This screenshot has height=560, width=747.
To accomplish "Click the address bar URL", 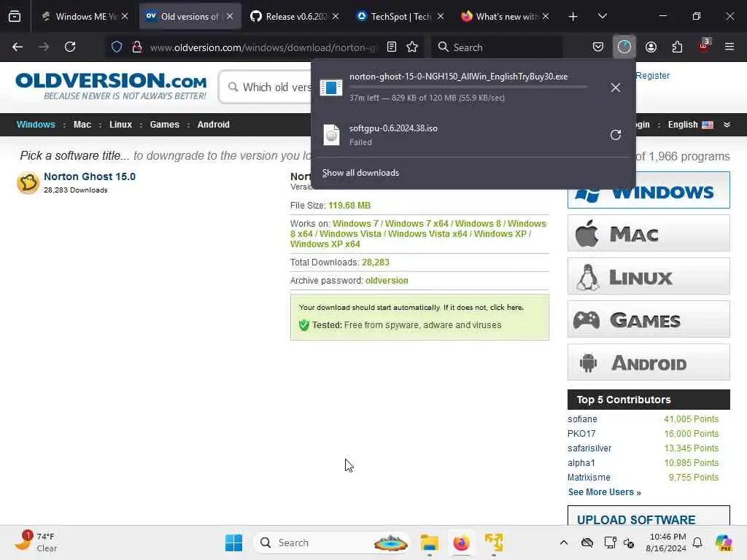I will coord(264,47).
